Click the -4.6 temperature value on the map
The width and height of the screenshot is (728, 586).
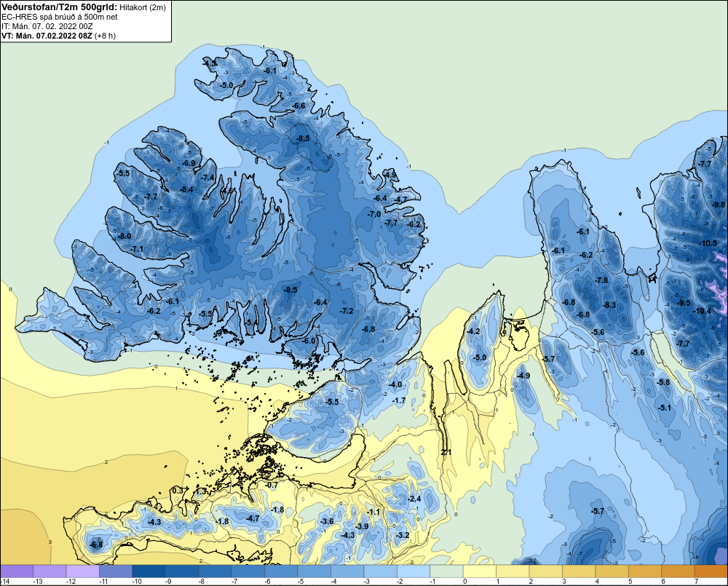tap(227, 191)
